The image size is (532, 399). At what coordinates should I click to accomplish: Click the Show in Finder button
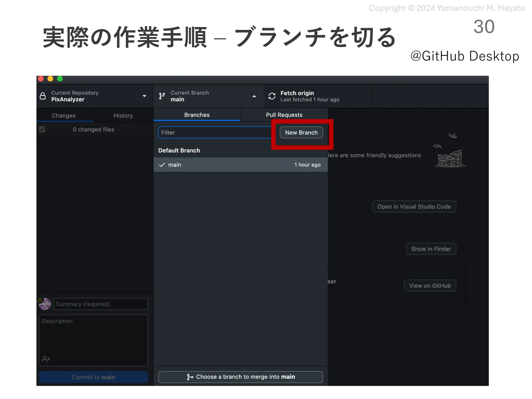pyautogui.click(x=431, y=249)
